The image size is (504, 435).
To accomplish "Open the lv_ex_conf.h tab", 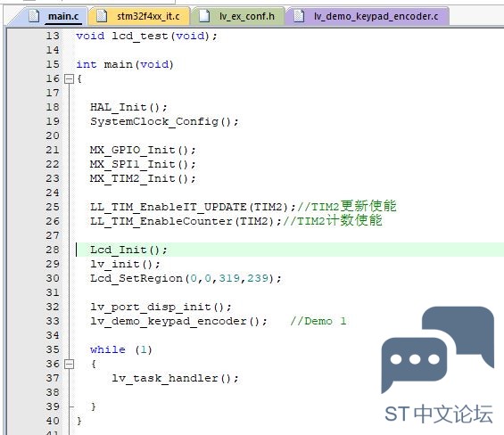I will pos(238,16).
